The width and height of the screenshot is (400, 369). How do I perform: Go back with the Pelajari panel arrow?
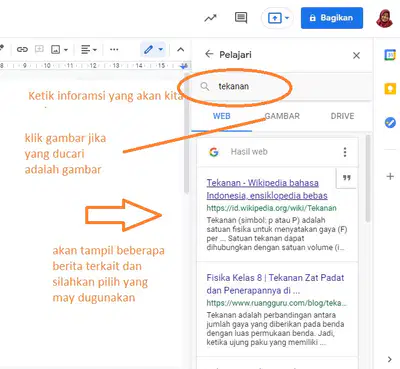coord(209,54)
